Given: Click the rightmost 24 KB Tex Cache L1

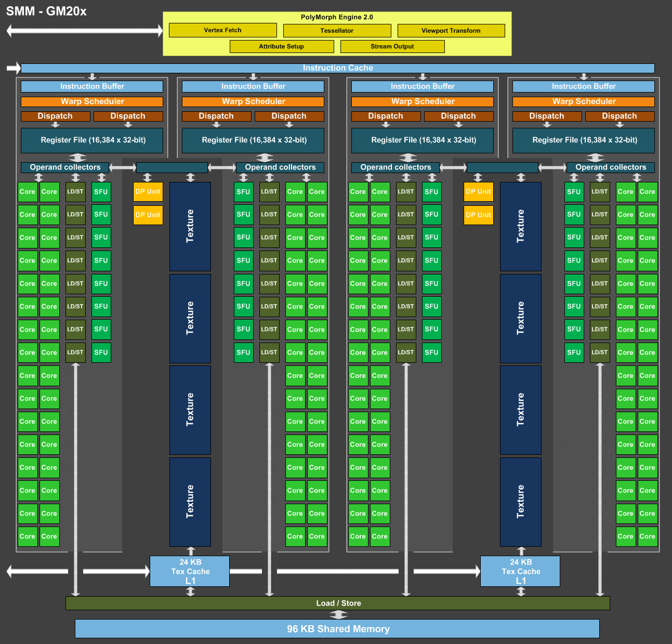Looking at the screenshot, I should pos(520,571).
